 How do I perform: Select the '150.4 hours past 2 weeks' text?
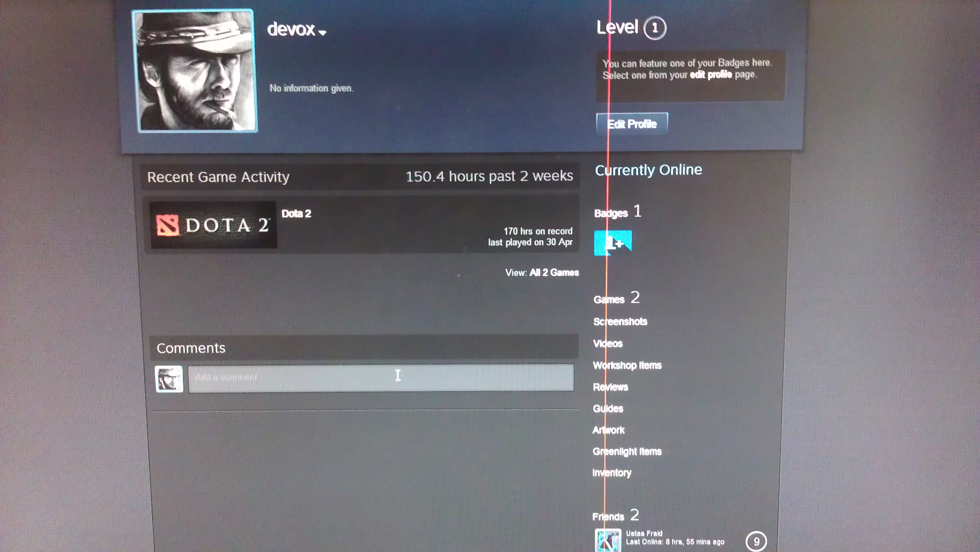489,176
